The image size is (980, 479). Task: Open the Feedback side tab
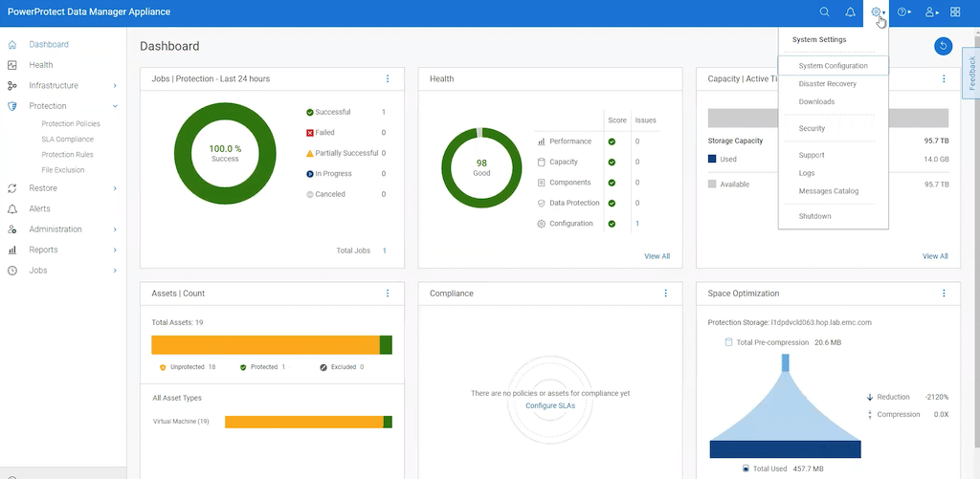click(971, 73)
